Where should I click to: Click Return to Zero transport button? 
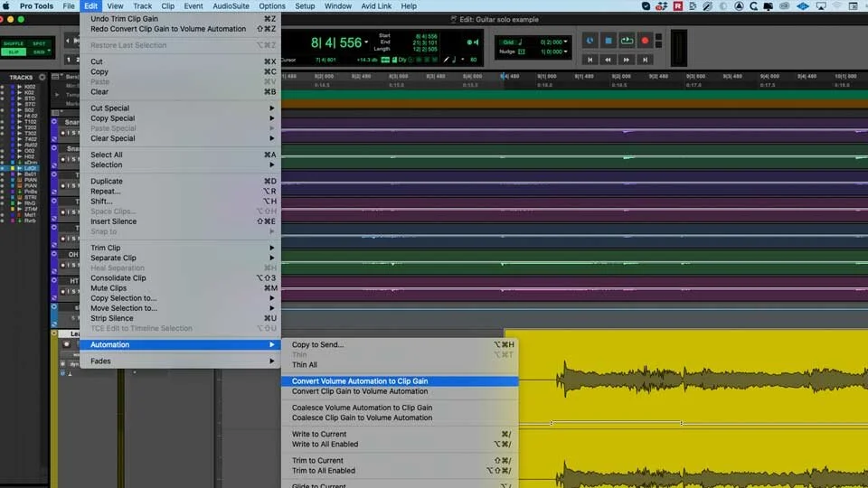(x=590, y=60)
